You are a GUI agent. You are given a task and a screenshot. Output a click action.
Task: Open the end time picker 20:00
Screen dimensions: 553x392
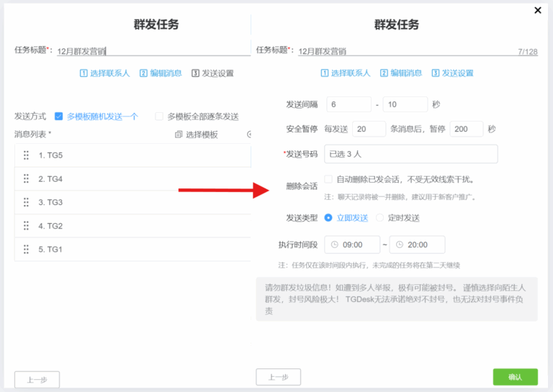coord(417,245)
